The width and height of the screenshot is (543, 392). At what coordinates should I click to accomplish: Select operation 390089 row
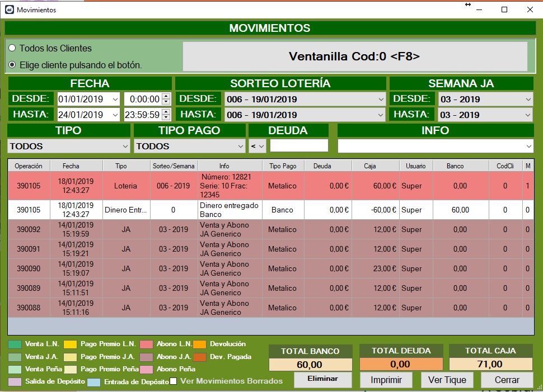coord(271,288)
